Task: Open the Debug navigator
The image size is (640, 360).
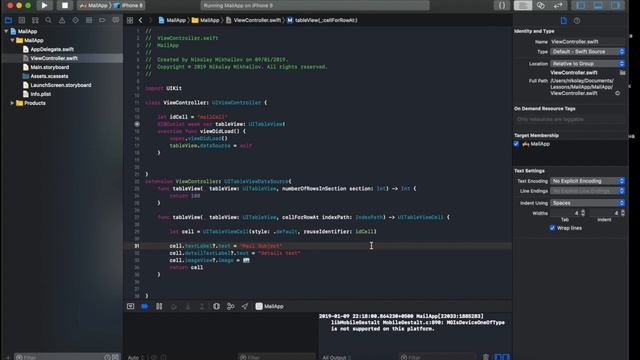Action: (89, 20)
